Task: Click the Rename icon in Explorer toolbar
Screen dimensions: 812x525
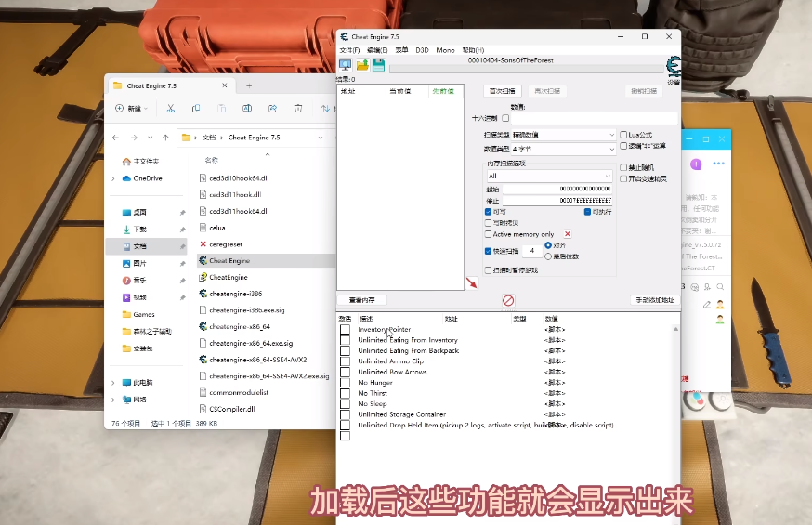Action: [247, 108]
